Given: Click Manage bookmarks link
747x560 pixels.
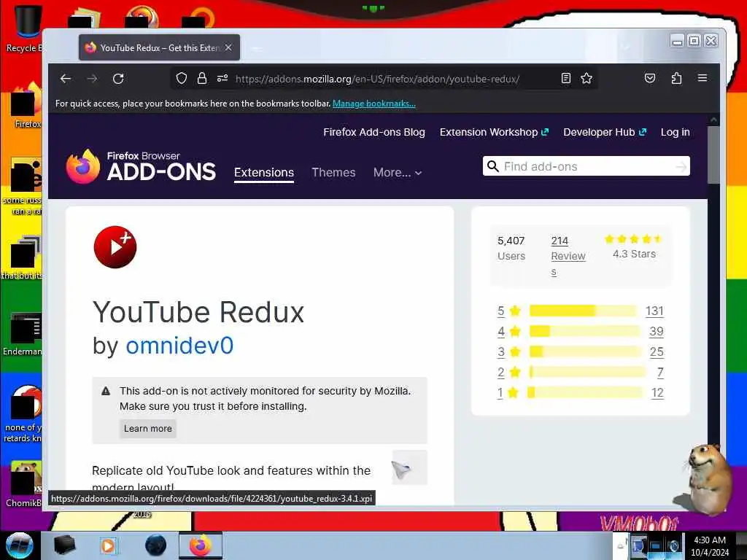Looking at the screenshot, I should 374,104.
